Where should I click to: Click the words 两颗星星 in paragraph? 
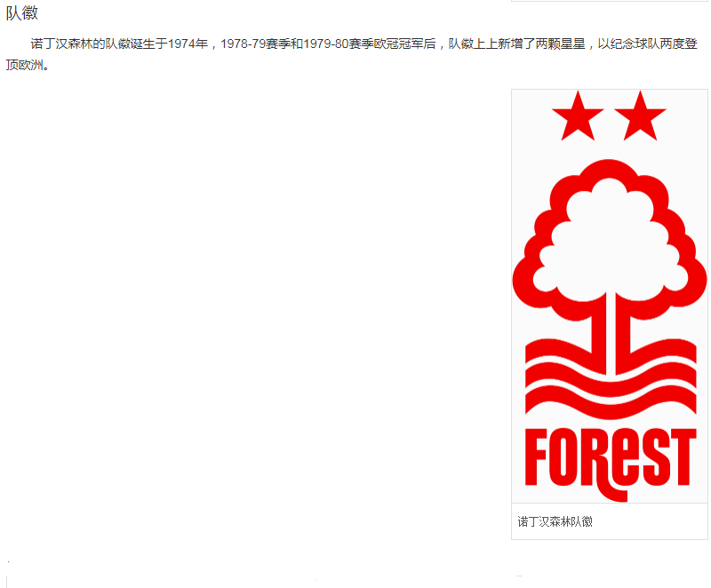point(561,44)
